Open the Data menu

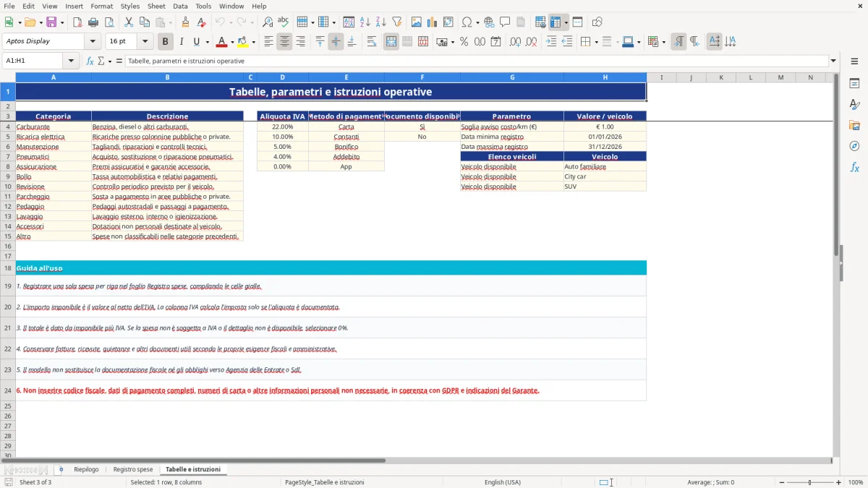[x=180, y=6]
